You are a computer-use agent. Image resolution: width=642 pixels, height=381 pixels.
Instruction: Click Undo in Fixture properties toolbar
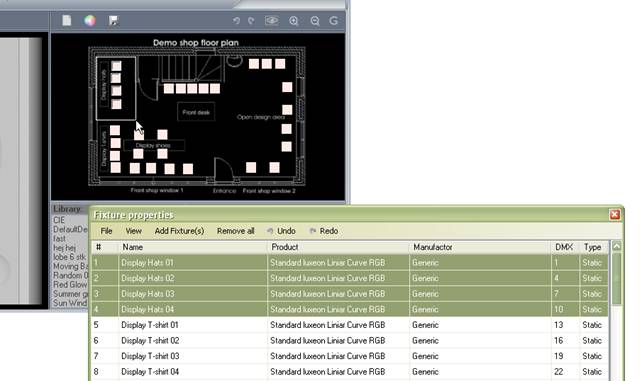pos(281,231)
